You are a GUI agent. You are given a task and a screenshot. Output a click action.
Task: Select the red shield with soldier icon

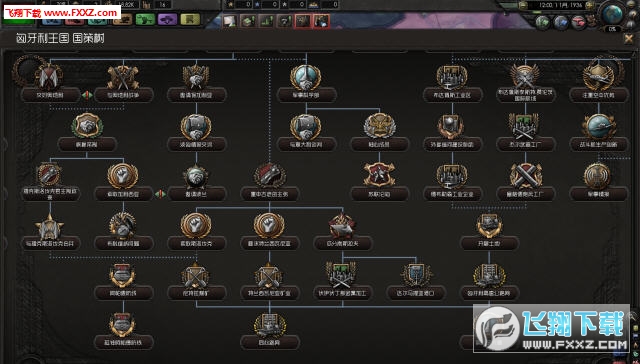tap(380, 175)
